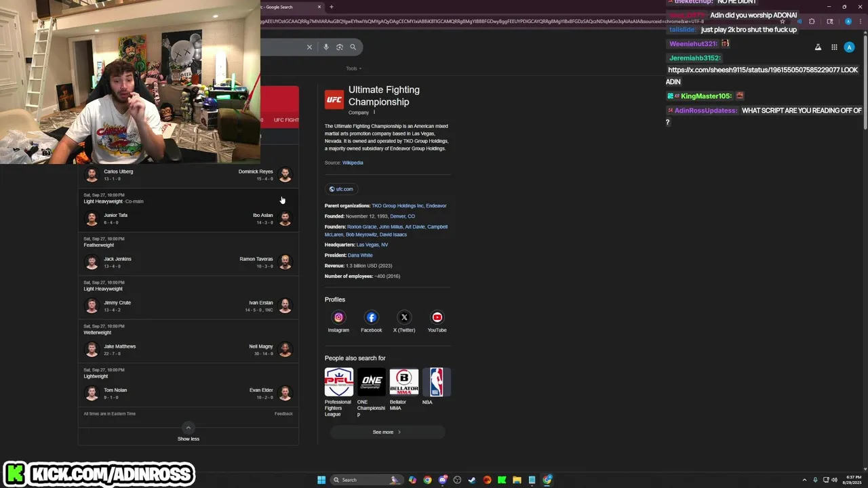Bookmark this page with star icon
The height and width of the screenshot is (488, 868).
[782, 22]
